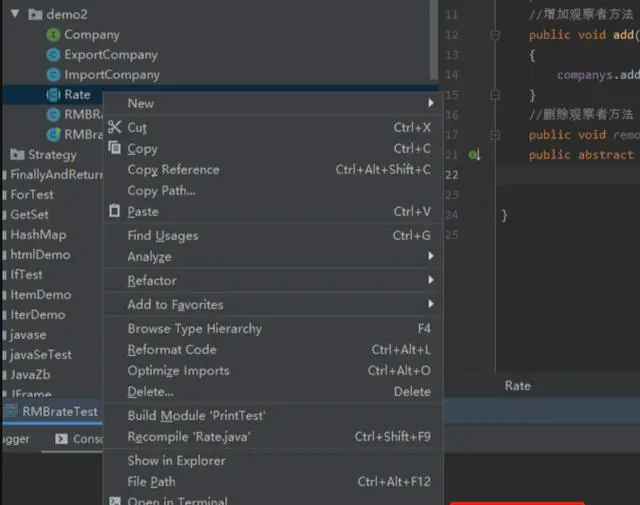Collapse the demo2 package folder
This screenshot has width=640, height=505.
(x=14, y=15)
